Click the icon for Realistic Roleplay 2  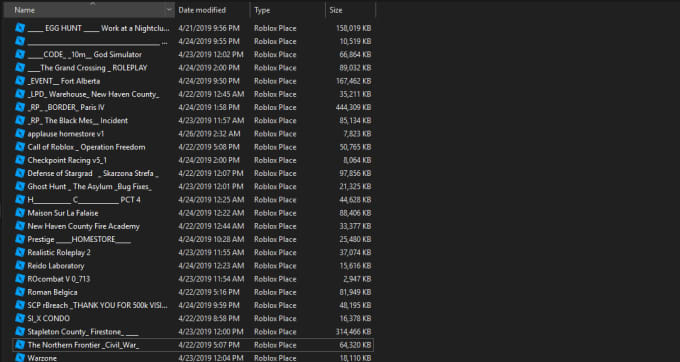pos(20,252)
